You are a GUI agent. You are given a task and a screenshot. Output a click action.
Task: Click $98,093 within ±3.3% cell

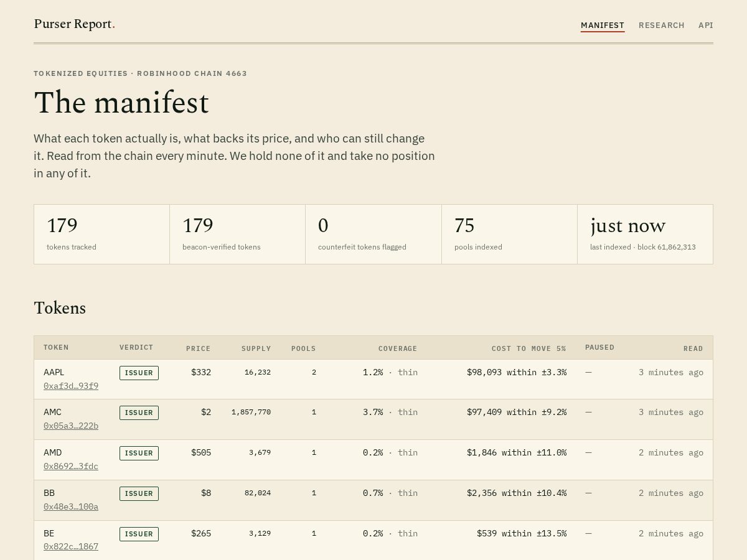pyautogui.click(x=517, y=372)
